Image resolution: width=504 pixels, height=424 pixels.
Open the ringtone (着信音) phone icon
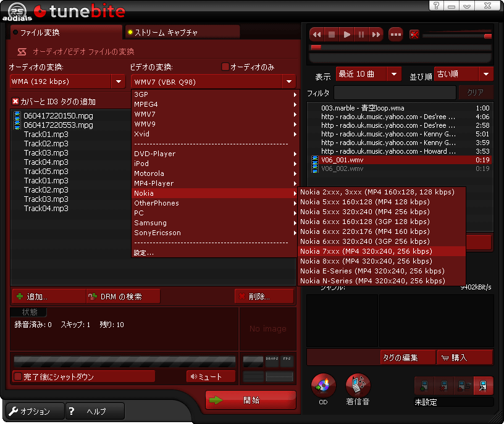tap(358, 386)
